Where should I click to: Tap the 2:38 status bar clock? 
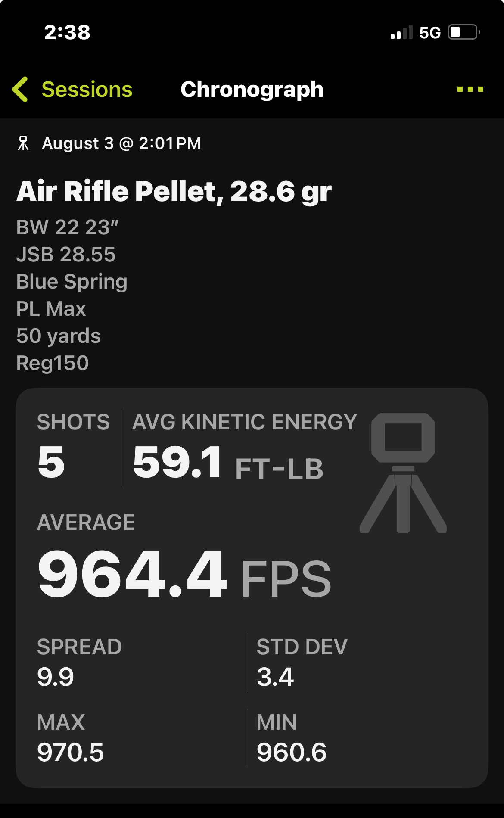coord(67,32)
